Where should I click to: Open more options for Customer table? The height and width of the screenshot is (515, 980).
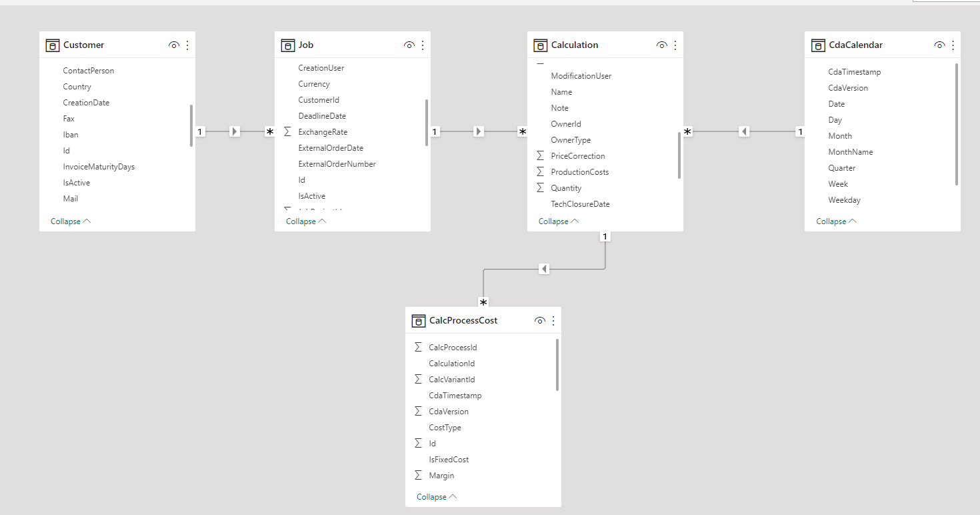187,45
